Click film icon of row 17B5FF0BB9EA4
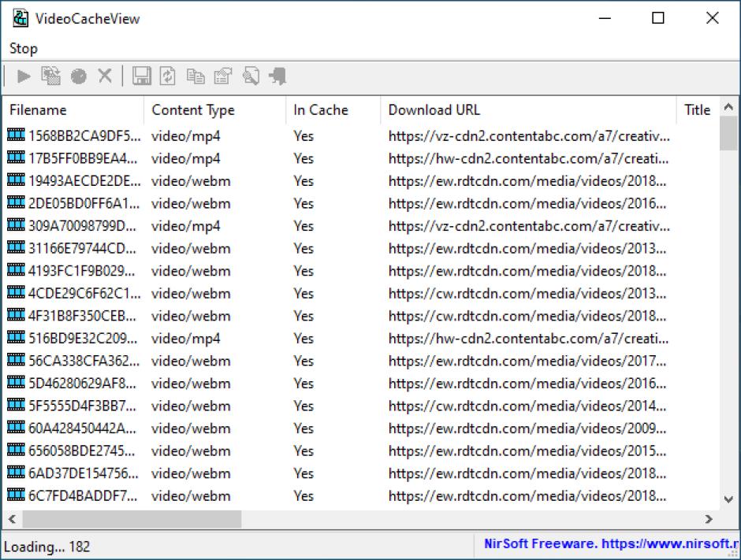The height and width of the screenshot is (560, 741). [x=16, y=158]
